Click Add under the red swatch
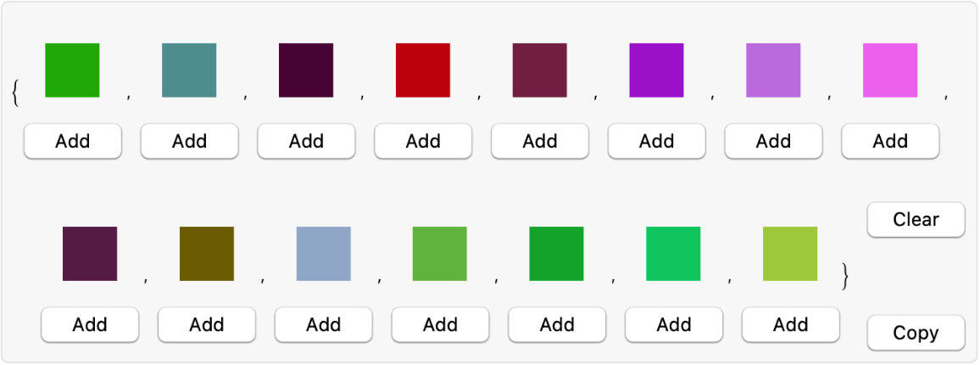 [x=423, y=142]
